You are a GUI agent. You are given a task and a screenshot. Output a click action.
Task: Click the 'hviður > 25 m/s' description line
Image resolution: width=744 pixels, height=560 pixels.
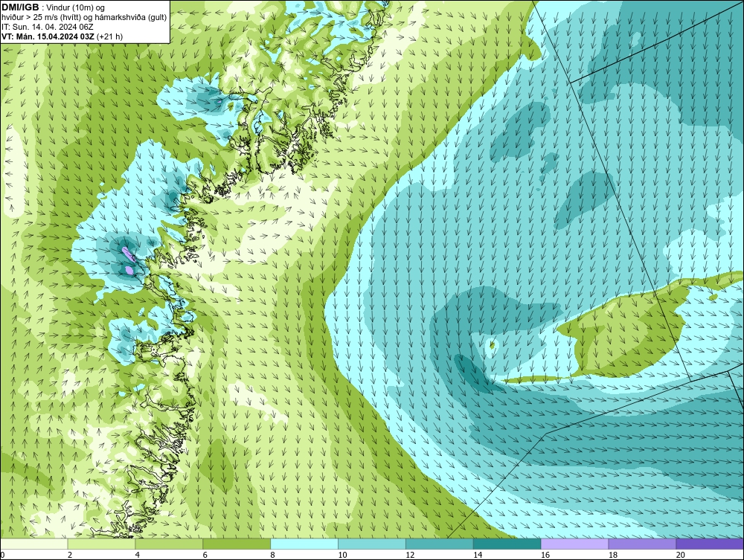(x=85, y=17)
